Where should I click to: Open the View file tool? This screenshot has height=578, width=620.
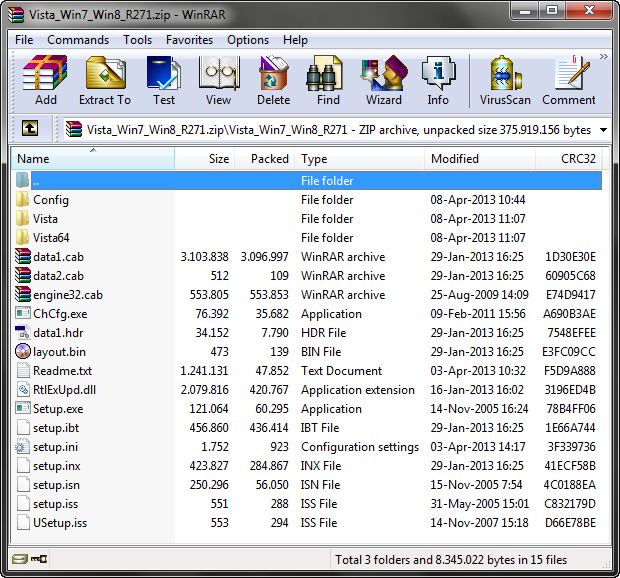click(218, 81)
